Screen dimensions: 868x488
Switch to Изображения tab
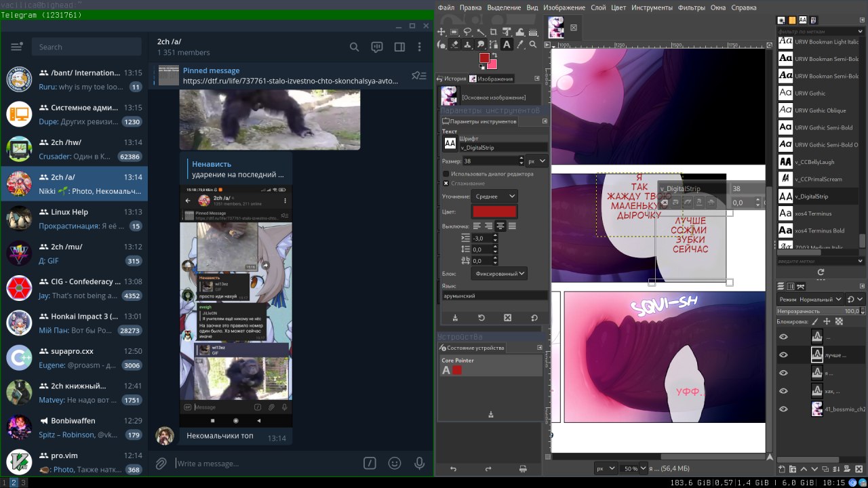(491, 79)
